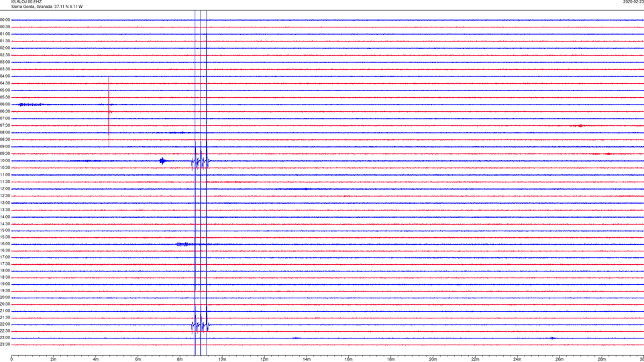
Task: Click the 18m tick label on time axis
Action: [391, 359]
